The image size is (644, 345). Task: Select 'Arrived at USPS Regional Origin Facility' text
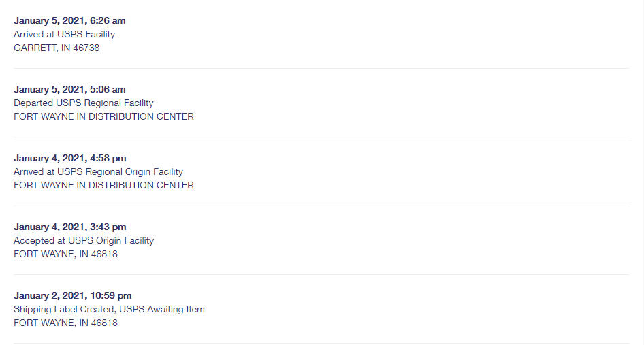click(x=98, y=171)
